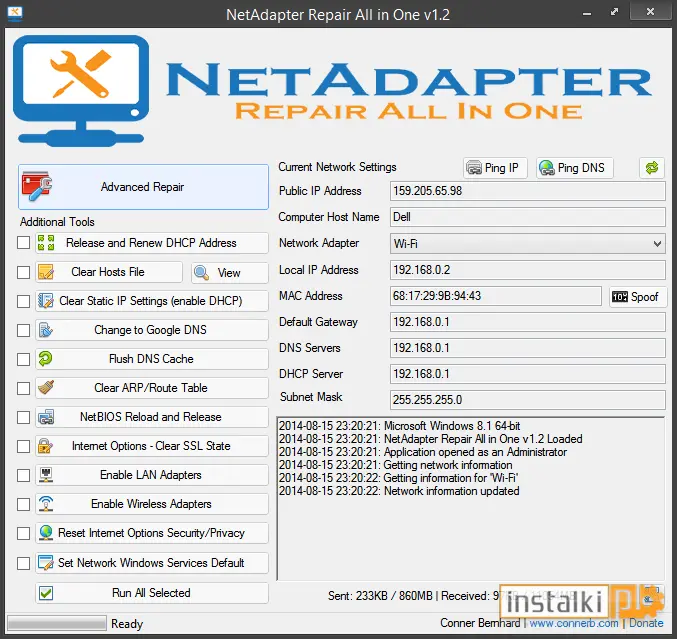Open the www.connerb.com link
This screenshot has width=677, height=639.
click(x=574, y=623)
